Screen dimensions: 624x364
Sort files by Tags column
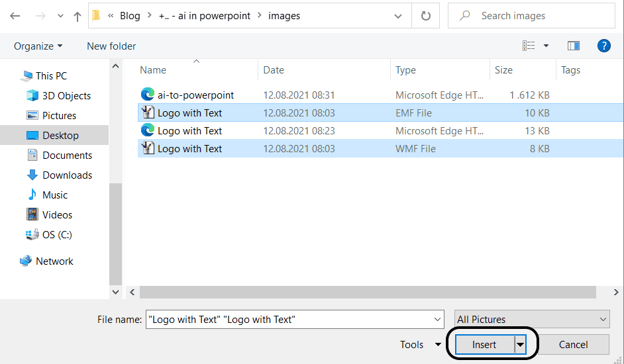click(570, 70)
